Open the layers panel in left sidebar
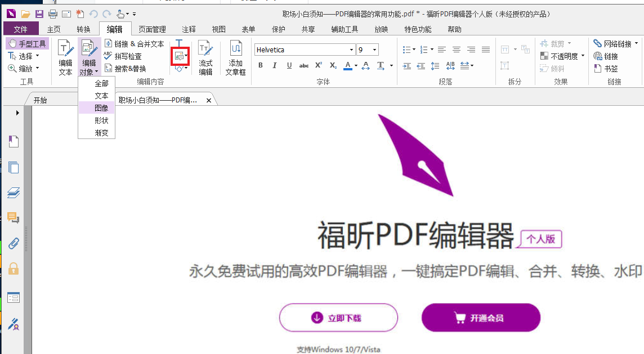 click(x=14, y=192)
